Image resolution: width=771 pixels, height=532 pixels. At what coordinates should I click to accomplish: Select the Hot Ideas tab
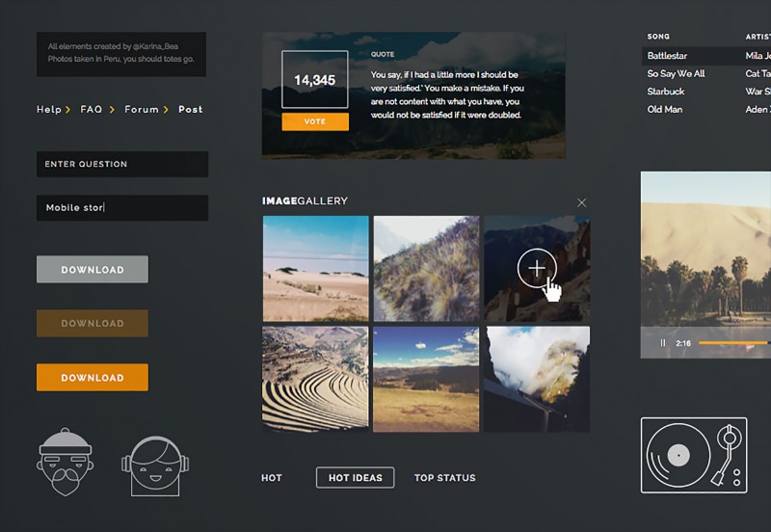(x=355, y=478)
